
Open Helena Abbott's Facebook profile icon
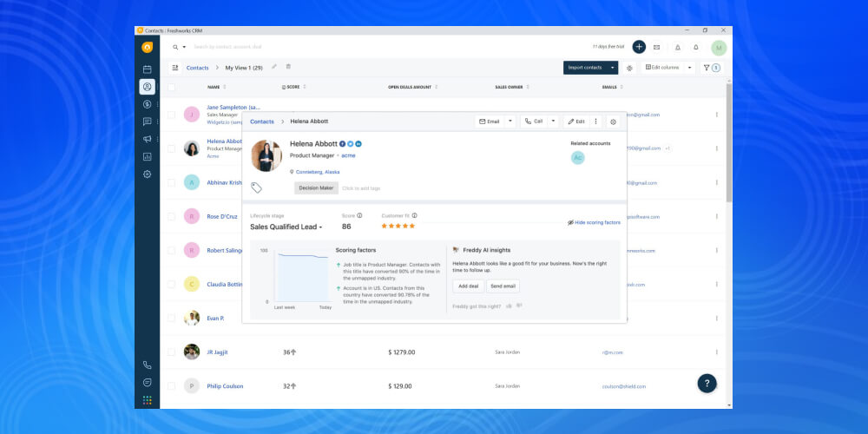[343, 144]
